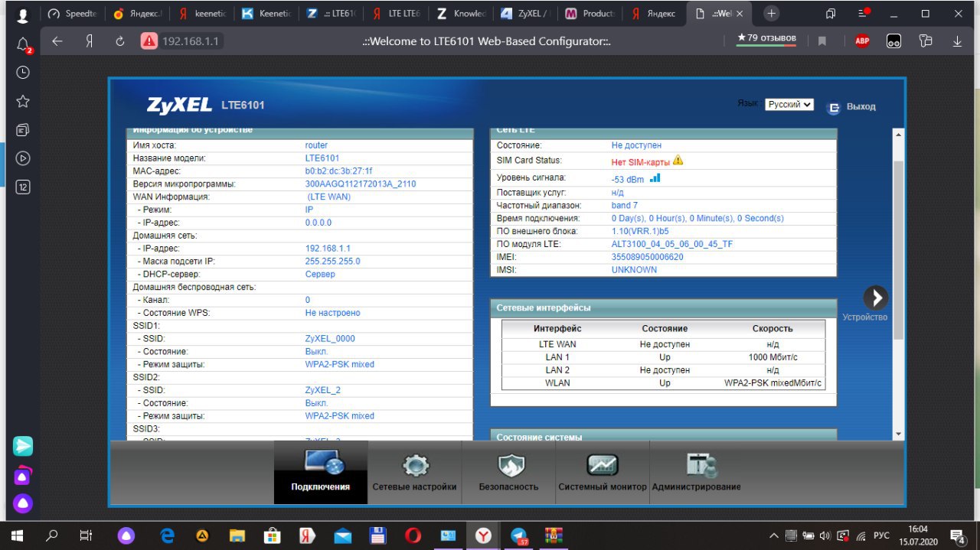The image size is (980, 550).
Task: Open favorites star in sidebar
Action: [x=23, y=101]
